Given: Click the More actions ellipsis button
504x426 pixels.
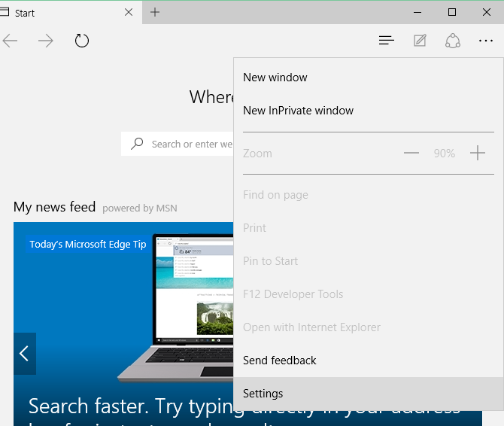Looking at the screenshot, I should (x=486, y=41).
